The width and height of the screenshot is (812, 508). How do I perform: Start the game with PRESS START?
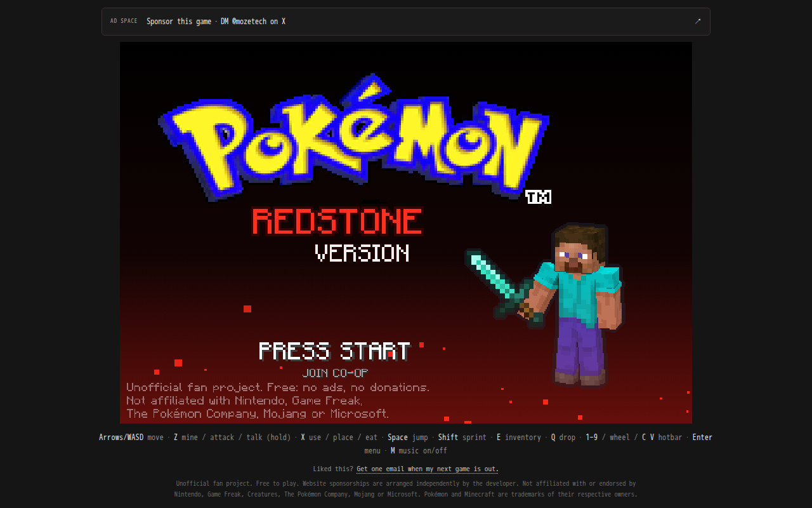pos(334,351)
